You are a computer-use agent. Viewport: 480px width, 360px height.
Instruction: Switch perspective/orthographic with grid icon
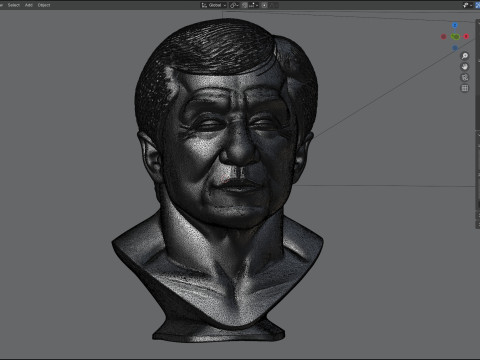pos(465,88)
